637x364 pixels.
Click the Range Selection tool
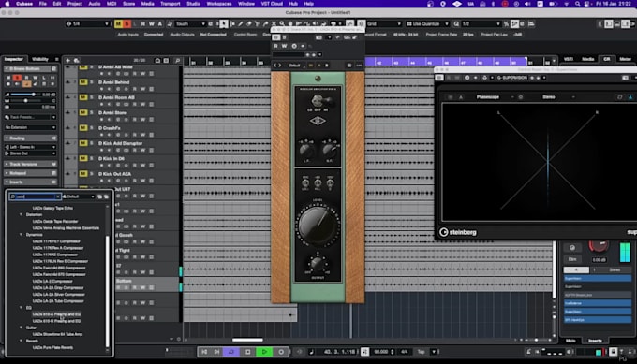point(232,24)
